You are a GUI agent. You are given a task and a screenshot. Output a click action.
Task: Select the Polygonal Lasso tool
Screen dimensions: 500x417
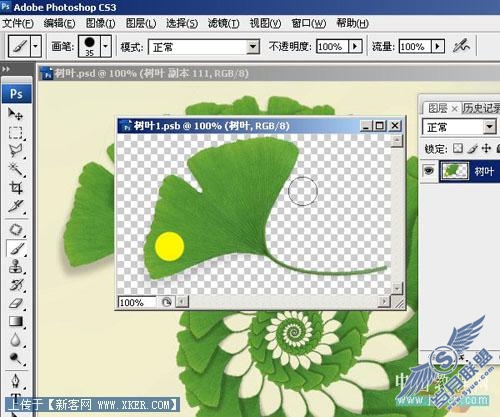[16, 151]
